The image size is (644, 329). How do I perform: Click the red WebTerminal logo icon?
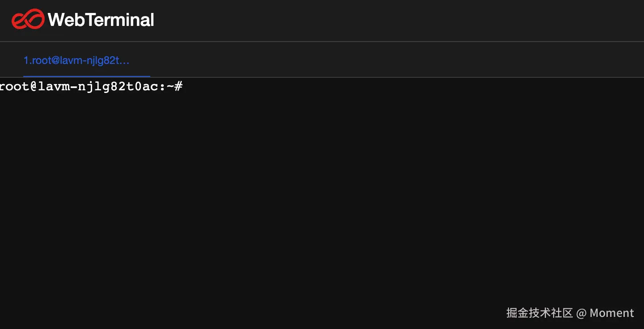pyautogui.click(x=28, y=19)
